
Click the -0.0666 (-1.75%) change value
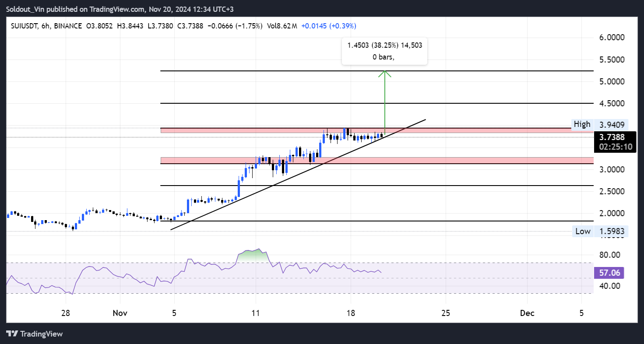pyautogui.click(x=234, y=26)
